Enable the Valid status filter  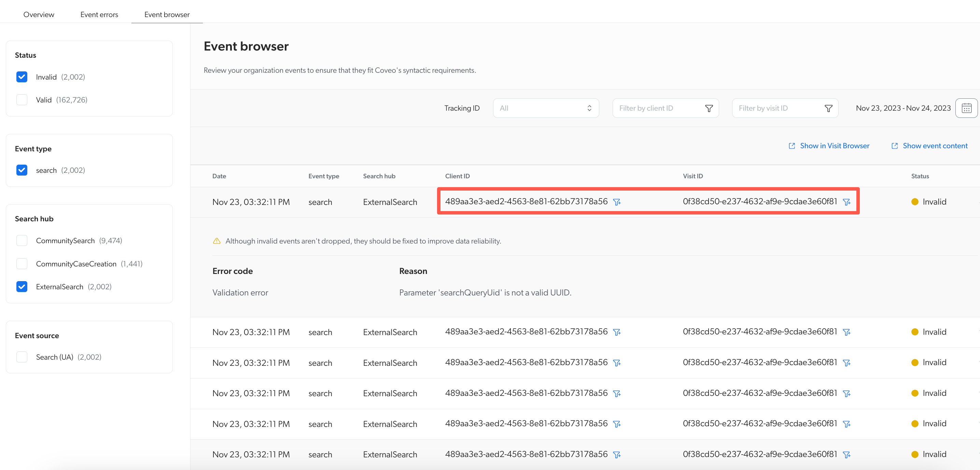tap(22, 99)
